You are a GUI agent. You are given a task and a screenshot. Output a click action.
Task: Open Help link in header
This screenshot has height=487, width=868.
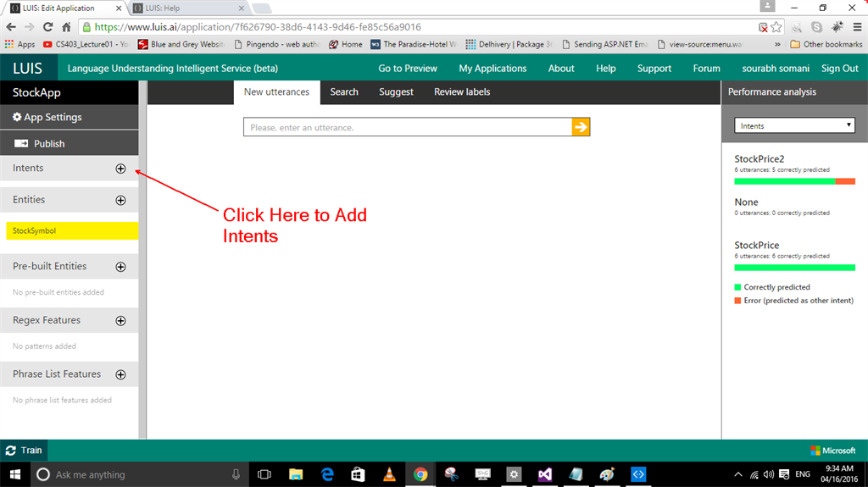[x=605, y=69]
